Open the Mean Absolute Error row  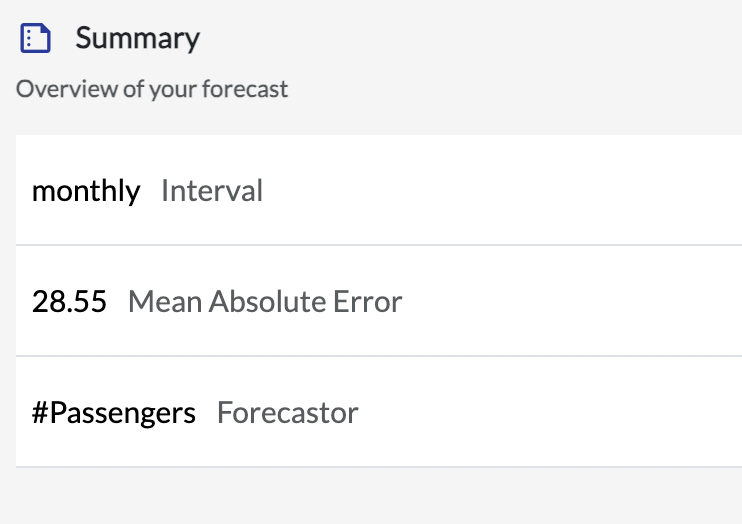tap(379, 301)
